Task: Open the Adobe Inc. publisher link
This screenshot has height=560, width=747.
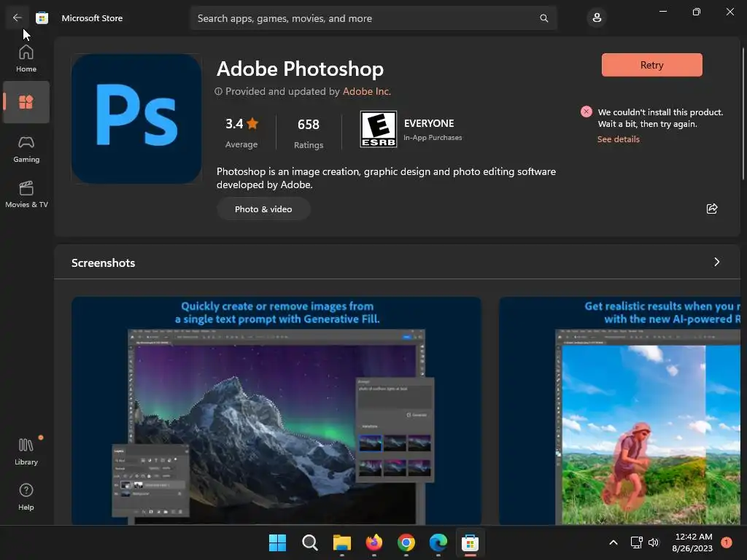Action: tap(367, 91)
